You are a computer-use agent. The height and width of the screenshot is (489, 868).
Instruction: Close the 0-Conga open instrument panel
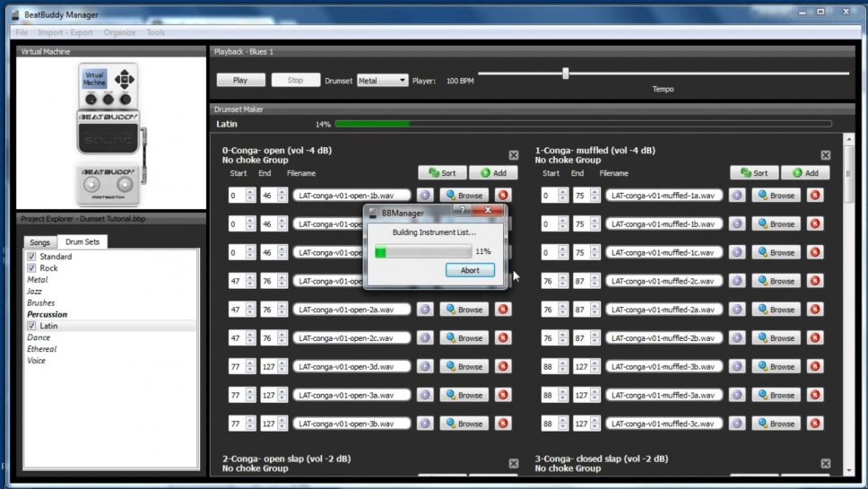pyautogui.click(x=514, y=155)
